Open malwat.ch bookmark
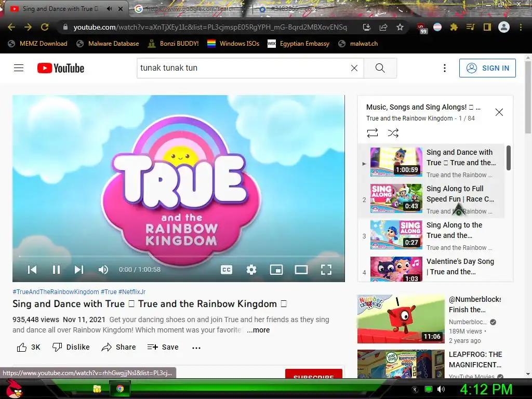532x399 pixels. tap(358, 44)
